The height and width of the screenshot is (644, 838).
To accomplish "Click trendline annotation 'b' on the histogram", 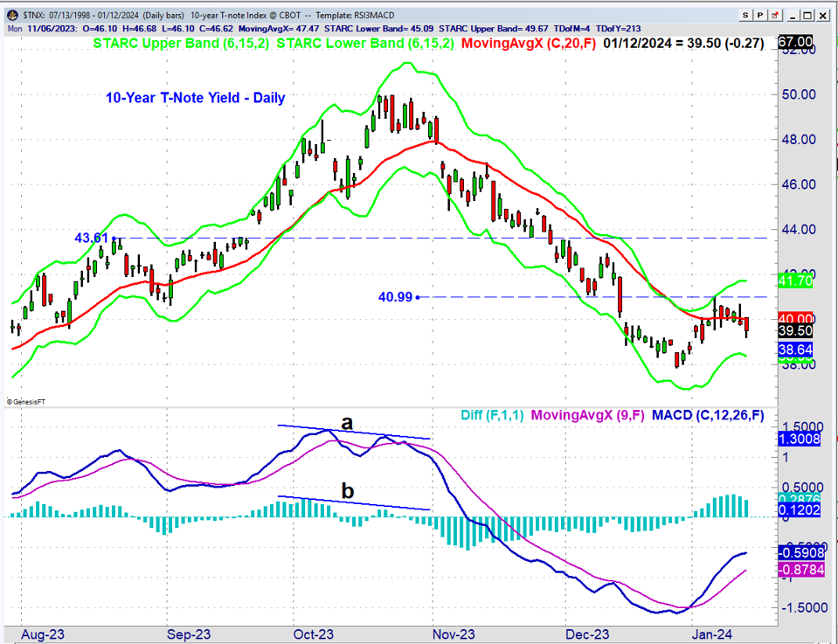I will pos(347,491).
